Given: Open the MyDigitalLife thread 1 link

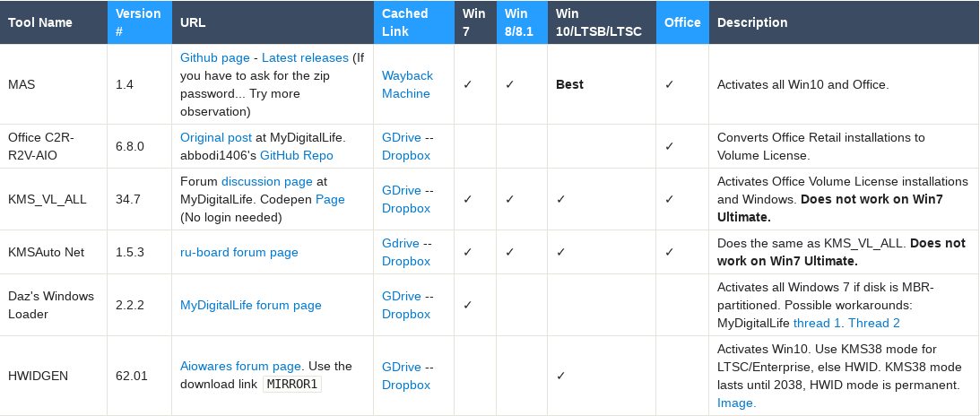Looking at the screenshot, I should [817, 324].
